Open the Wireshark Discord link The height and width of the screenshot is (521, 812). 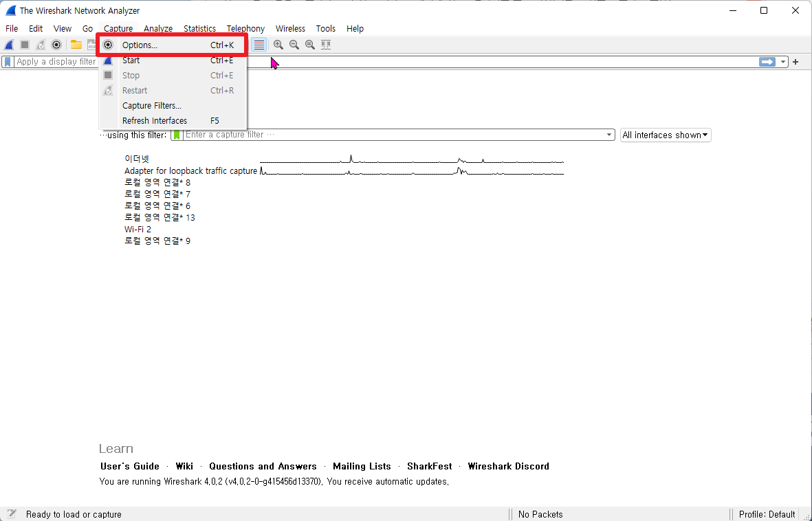[x=508, y=466]
